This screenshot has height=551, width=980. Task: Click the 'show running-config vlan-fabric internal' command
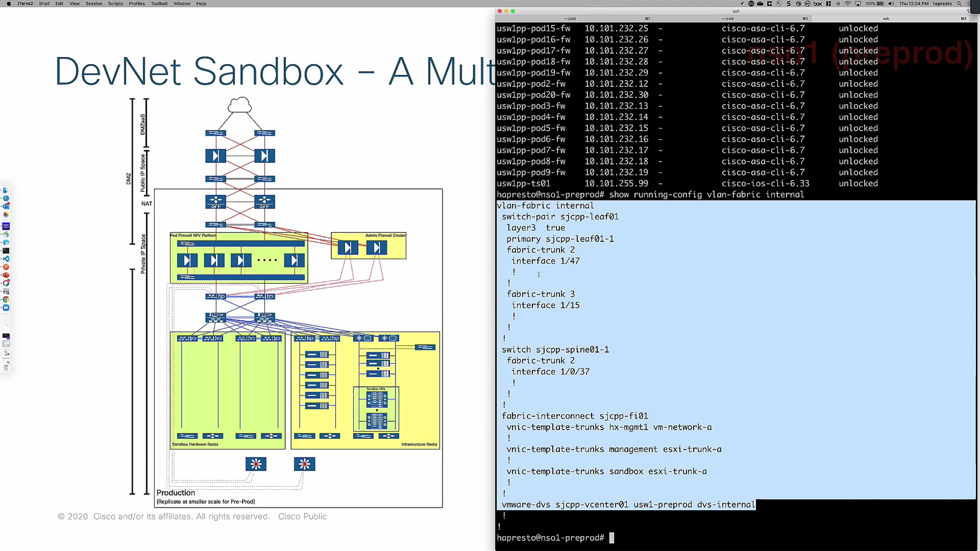tap(706, 195)
